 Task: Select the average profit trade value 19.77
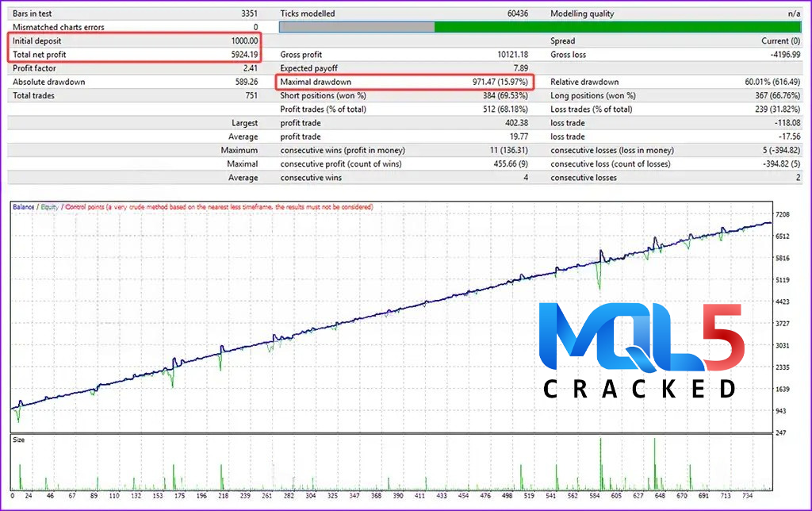coord(519,136)
